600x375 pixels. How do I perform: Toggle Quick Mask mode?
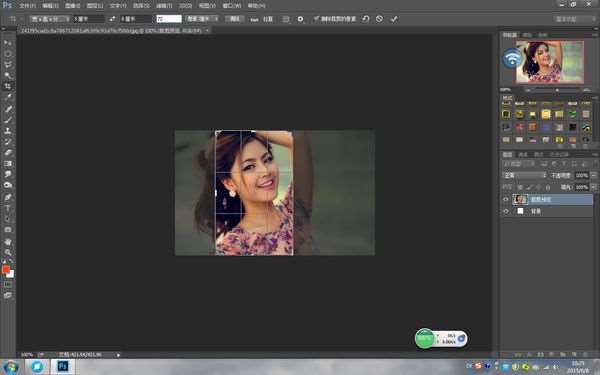point(8,285)
